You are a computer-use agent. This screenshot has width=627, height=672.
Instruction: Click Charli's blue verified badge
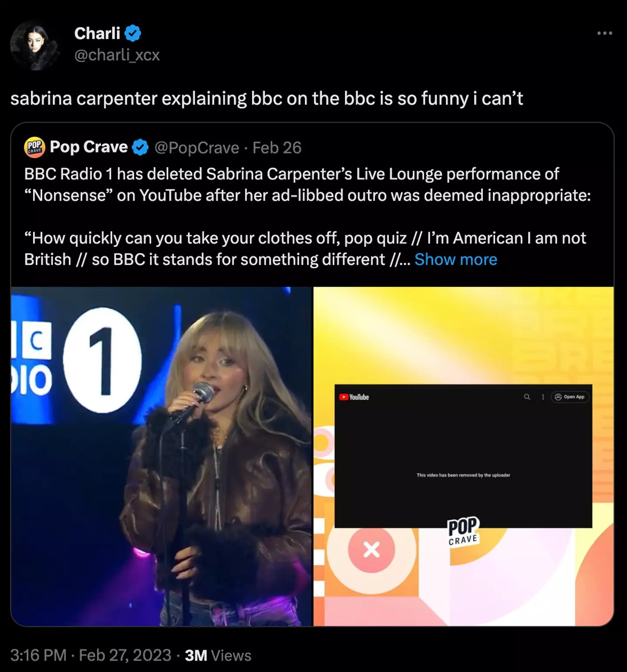point(133,33)
